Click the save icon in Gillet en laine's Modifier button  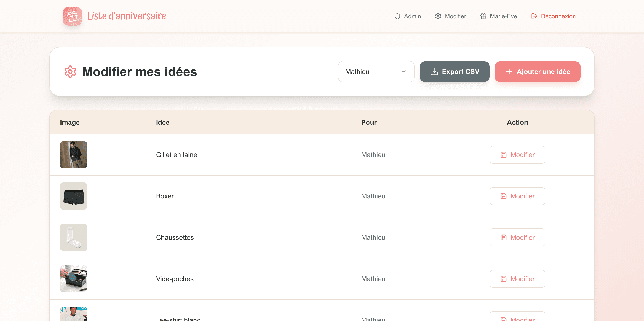pyautogui.click(x=503, y=155)
